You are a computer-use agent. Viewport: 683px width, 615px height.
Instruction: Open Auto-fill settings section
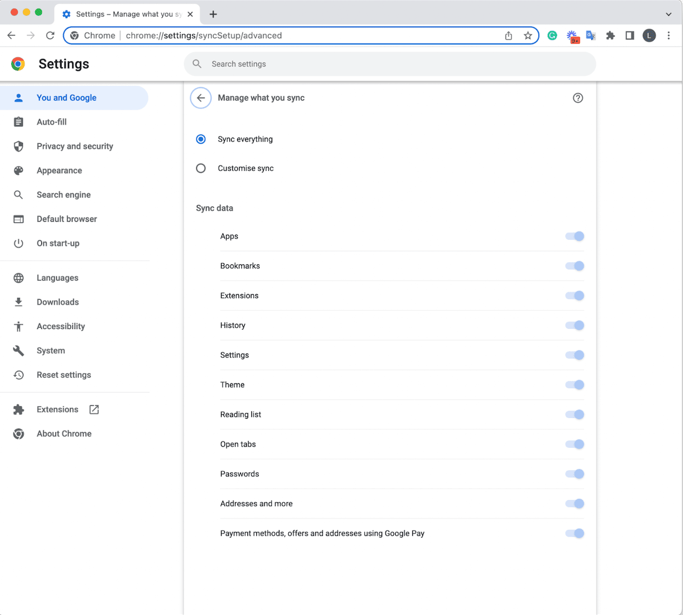tap(74, 122)
